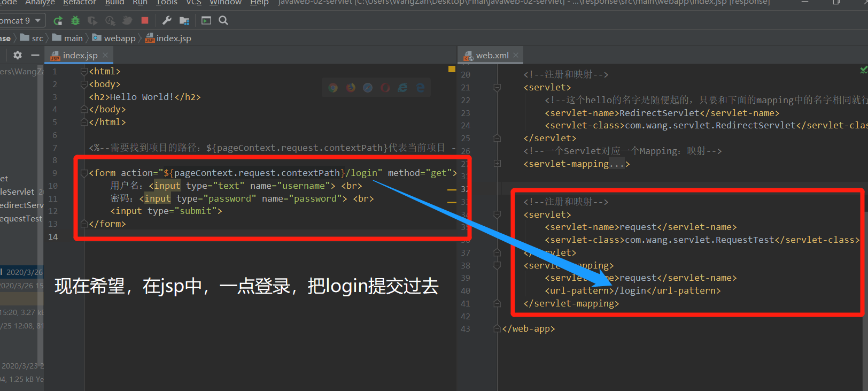
Task: Open Settings with the wrench icon
Action: (167, 21)
